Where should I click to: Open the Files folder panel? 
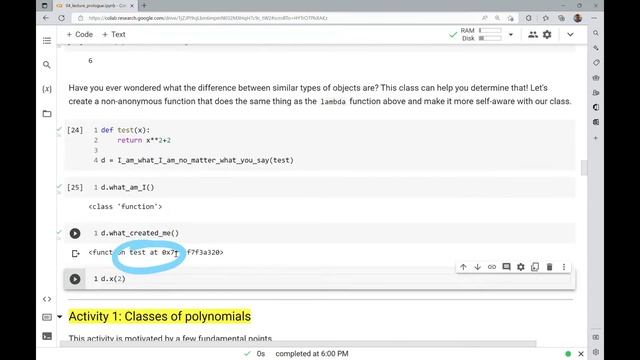pyautogui.click(x=47, y=113)
